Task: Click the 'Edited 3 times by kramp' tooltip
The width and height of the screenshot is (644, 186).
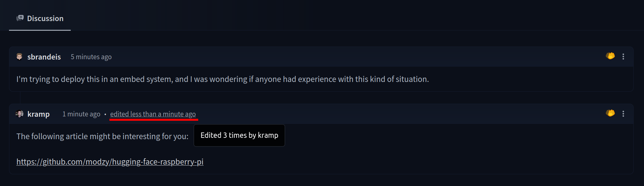Action: (239, 135)
